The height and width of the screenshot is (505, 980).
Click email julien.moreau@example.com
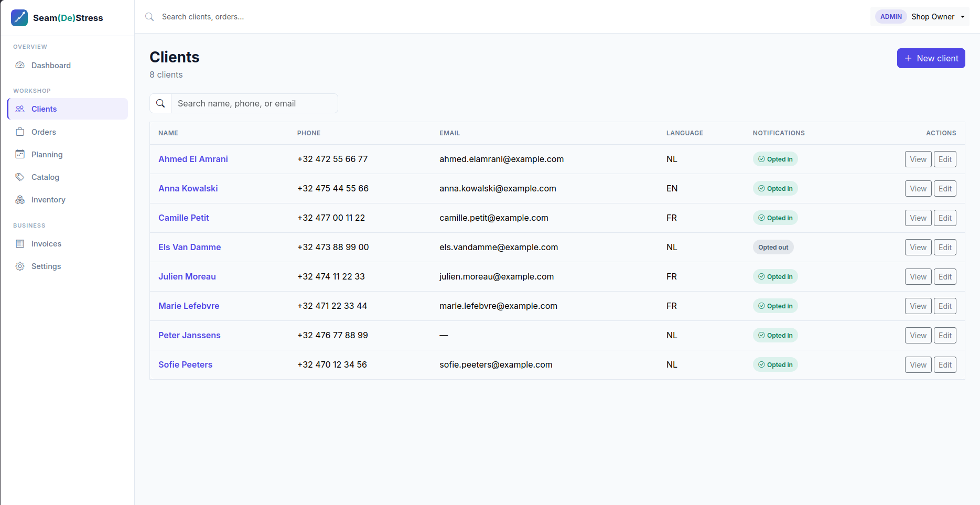(497, 276)
